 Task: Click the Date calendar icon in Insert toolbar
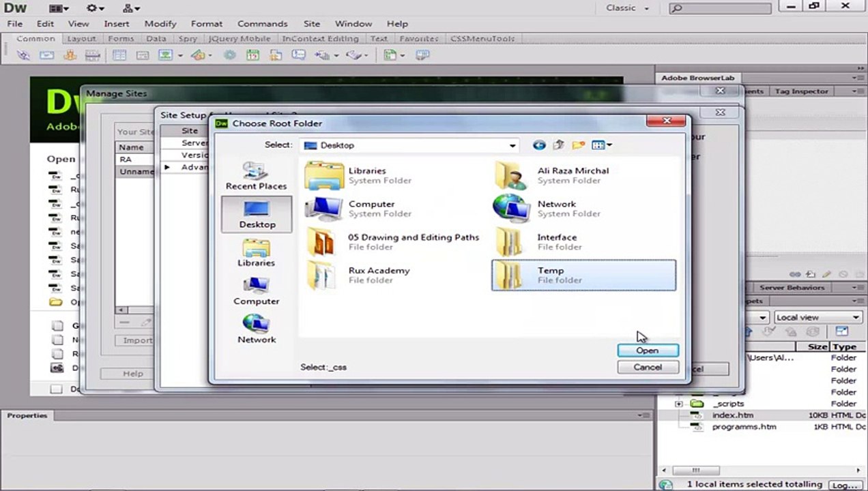click(x=252, y=55)
